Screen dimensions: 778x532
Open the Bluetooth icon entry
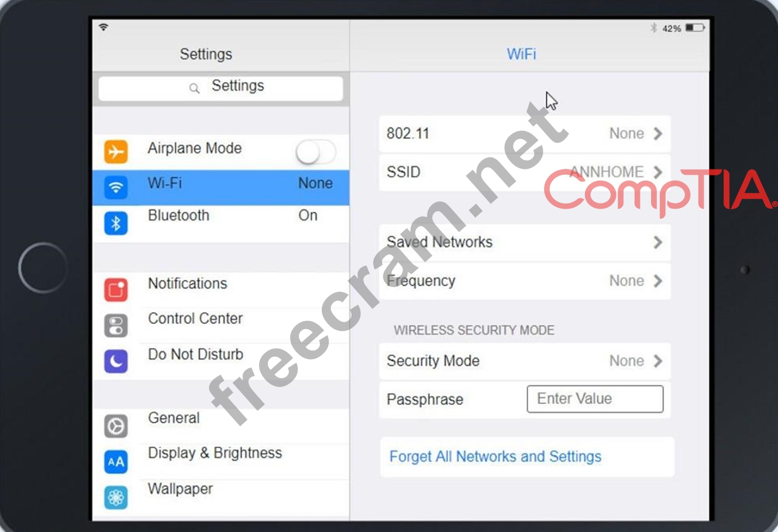tap(116, 223)
